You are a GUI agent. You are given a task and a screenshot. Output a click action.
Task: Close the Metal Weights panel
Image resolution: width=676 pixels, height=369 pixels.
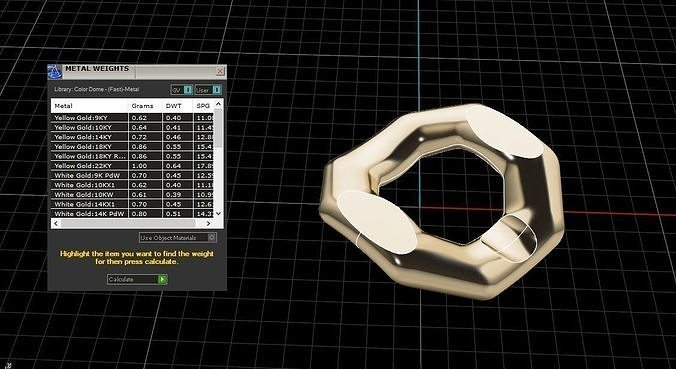click(220, 71)
